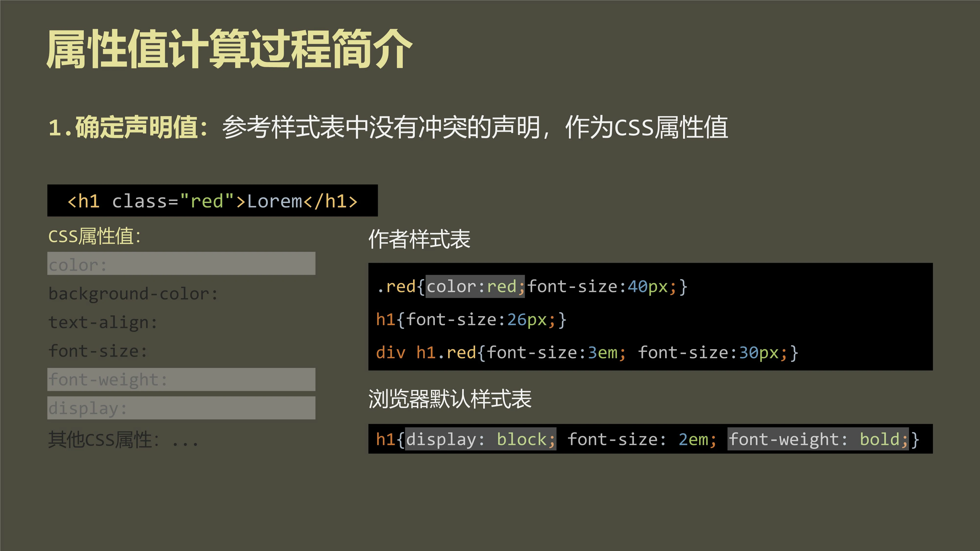Click the highlighted font-weight: bold; declaration
This screenshot has height=551, width=980.
(818, 440)
